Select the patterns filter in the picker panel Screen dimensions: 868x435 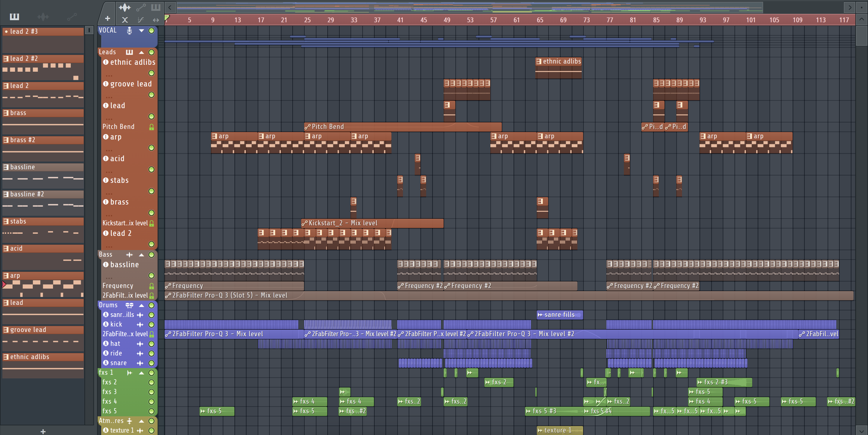14,17
